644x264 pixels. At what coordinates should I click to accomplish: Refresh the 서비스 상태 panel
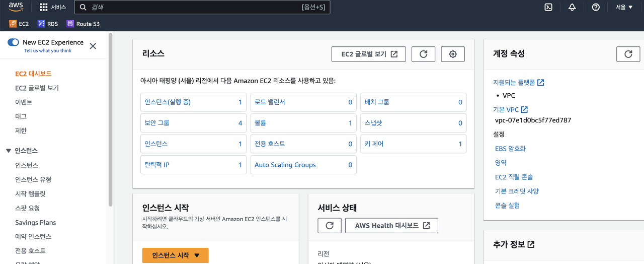coord(330,226)
